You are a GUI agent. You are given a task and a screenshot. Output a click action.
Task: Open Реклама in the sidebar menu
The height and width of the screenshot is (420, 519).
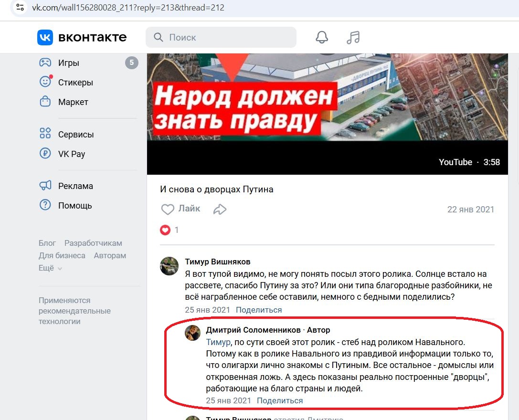pos(75,186)
